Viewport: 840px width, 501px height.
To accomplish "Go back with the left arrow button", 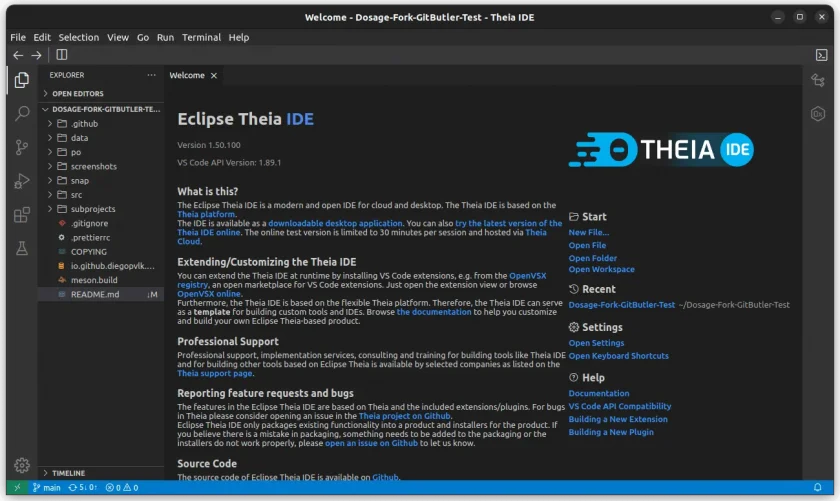I will click(x=18, y=55).
